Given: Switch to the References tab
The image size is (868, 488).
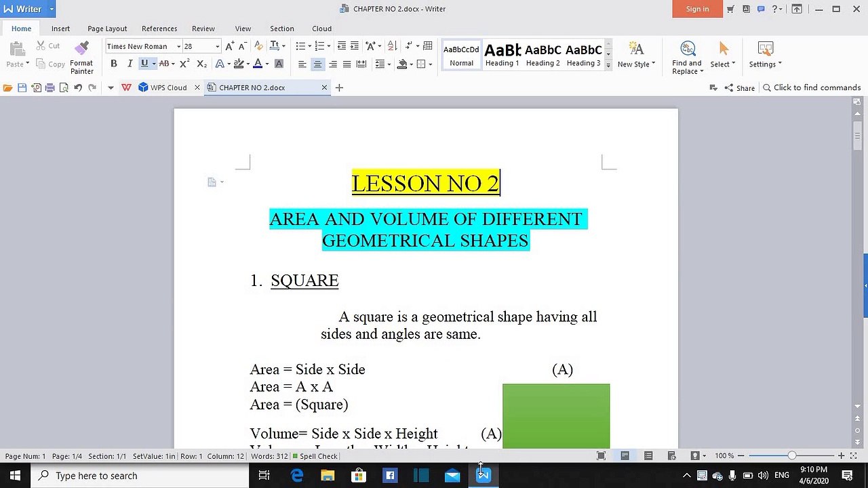Looking at the screenshot, I should coord(159,28).
